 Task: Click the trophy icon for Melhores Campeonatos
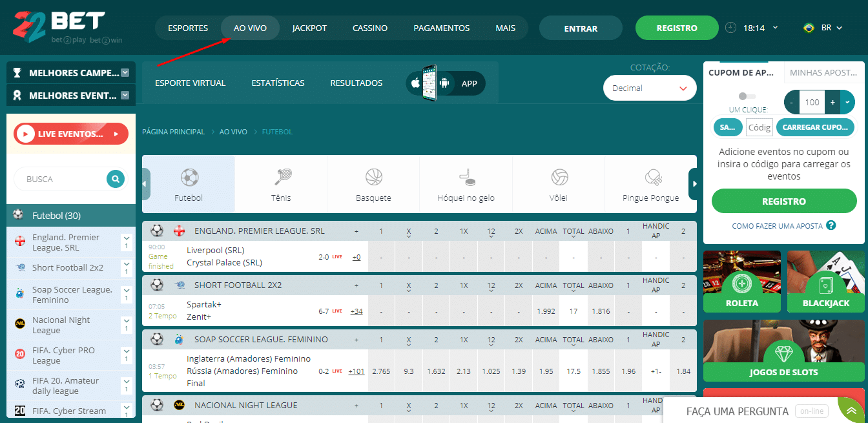[17, 73]
